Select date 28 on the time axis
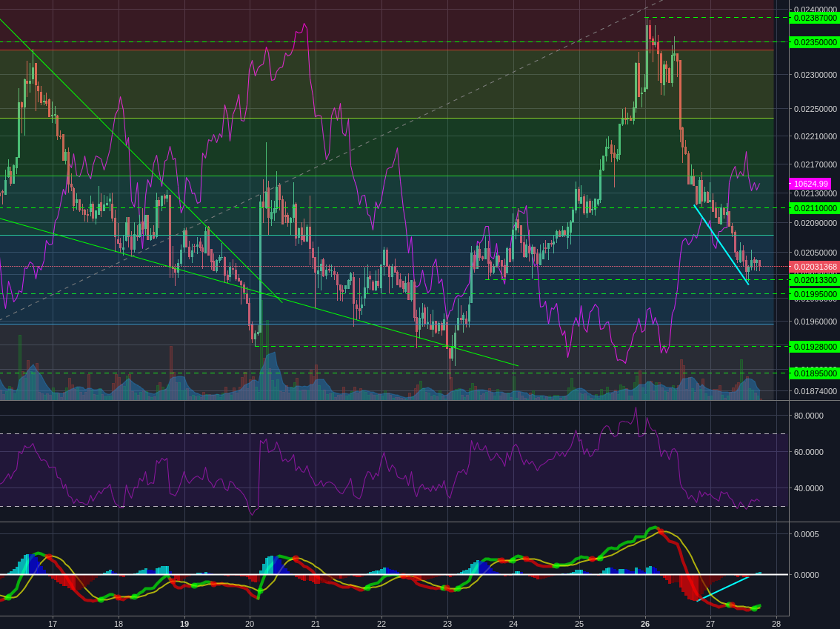 tap(776, 624)
